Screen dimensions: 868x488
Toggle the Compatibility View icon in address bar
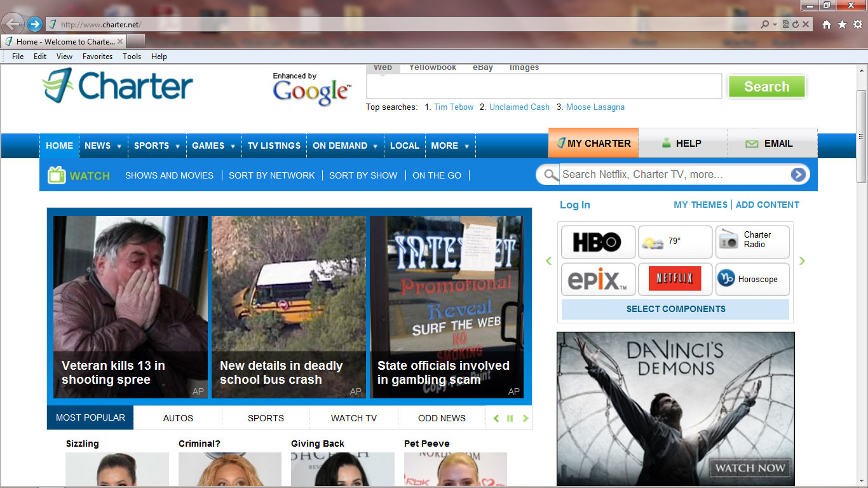786,25
